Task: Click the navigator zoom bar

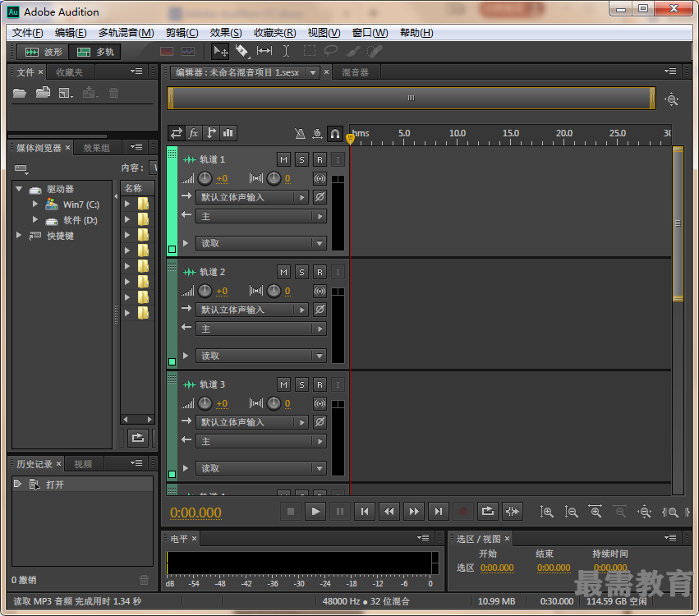Action: (411, 98)
